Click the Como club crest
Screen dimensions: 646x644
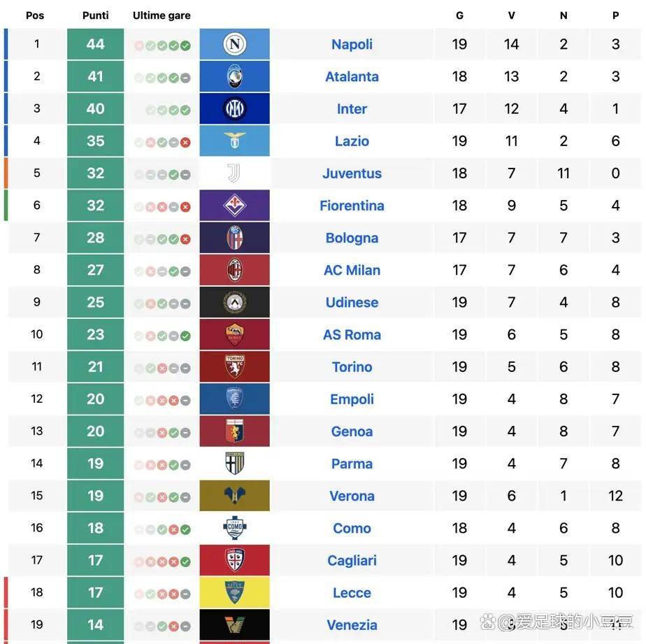pos(234,528)
